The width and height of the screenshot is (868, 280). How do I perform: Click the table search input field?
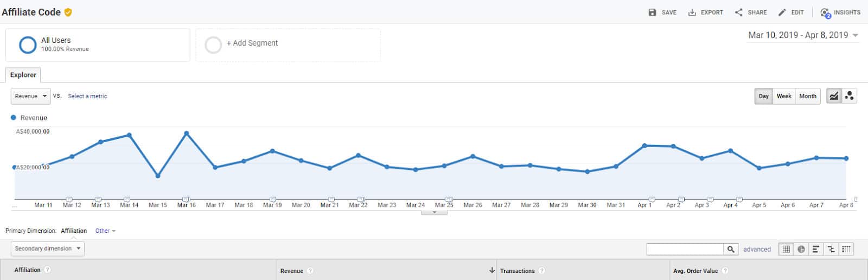685,249
